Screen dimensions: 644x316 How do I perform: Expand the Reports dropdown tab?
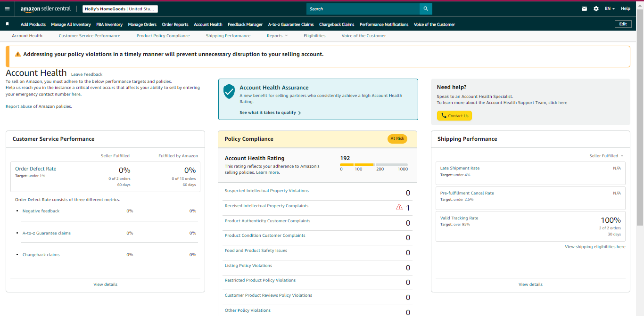coord(277,36)
